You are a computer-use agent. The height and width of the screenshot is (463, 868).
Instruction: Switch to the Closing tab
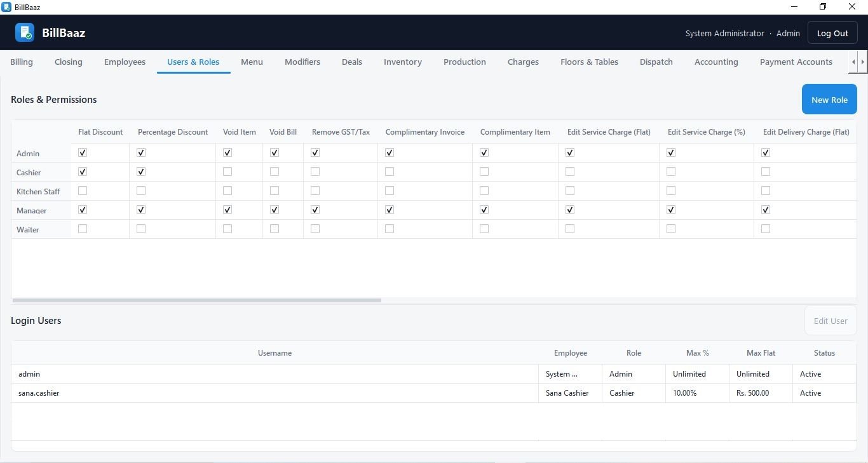69,62
